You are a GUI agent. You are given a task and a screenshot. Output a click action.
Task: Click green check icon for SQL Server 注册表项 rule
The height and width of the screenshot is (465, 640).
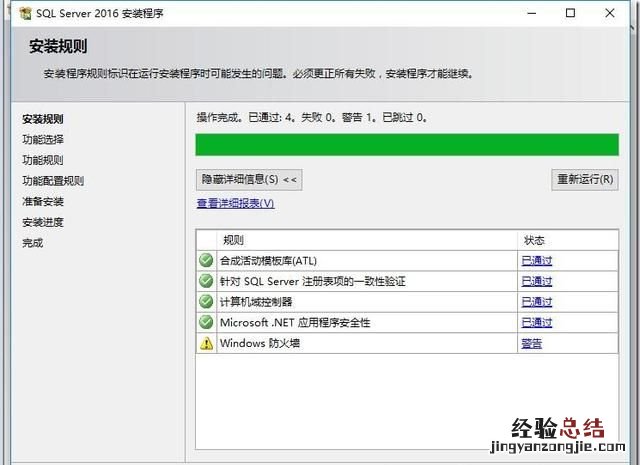[x=206, y=281]
